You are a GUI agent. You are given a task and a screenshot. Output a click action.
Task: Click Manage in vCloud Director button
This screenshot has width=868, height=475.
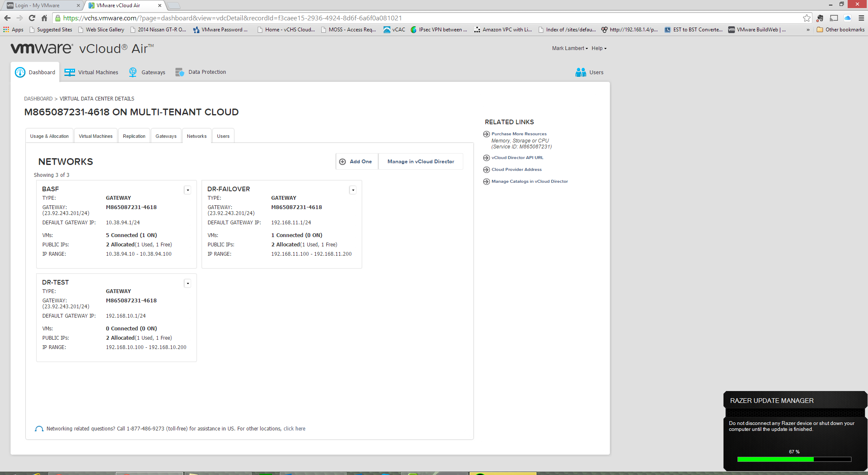420,162
